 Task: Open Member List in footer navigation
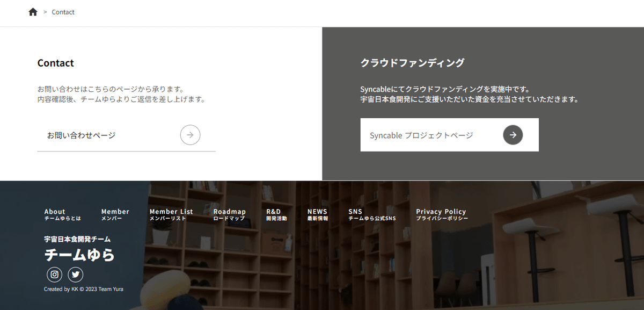(x=171, y=214)
